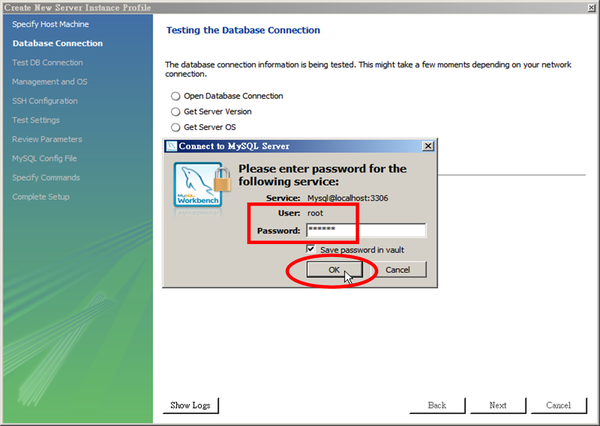The image size is (600, 426).
Task: Select the Review Parameters step
Action: point(47,139)
